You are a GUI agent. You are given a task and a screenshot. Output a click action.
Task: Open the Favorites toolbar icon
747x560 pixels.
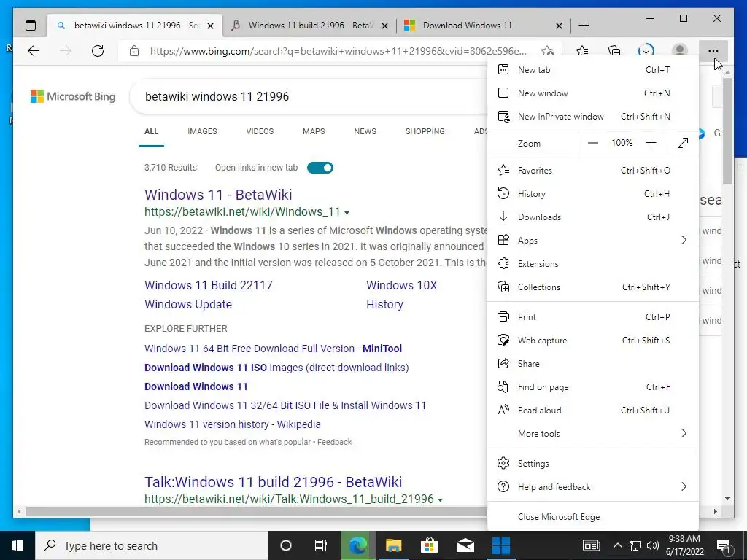pyautogui.click(x=581, y=50)
